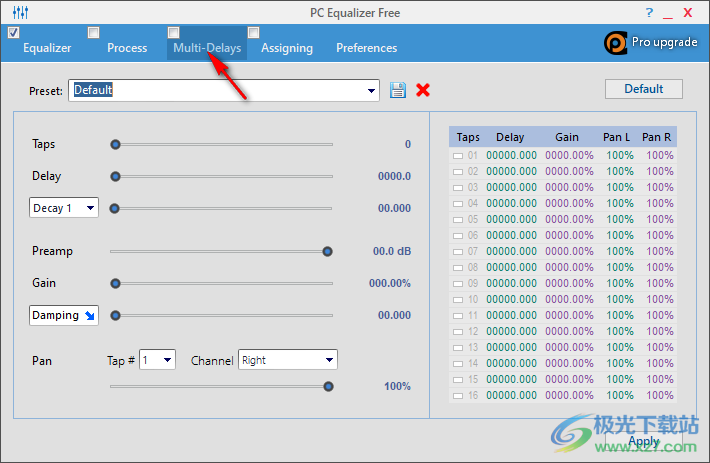Click the Preamp slider handle

[x=327, y=251]
